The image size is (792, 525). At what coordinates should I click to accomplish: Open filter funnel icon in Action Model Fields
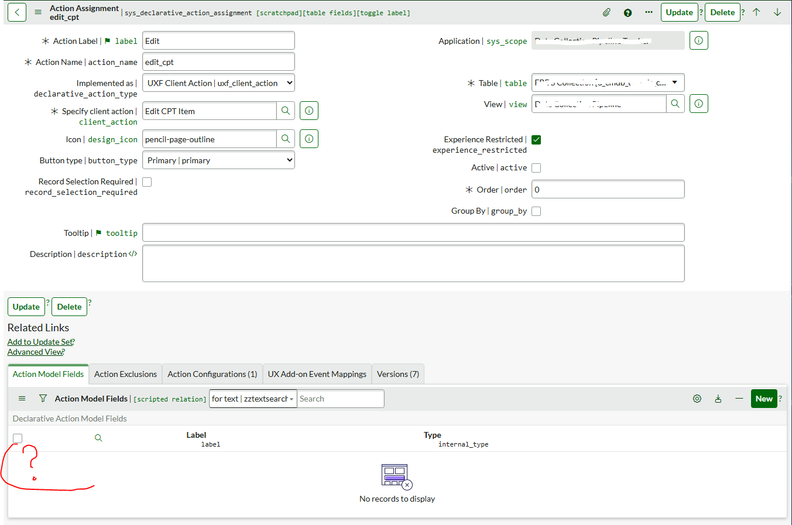[x=43, y=398]
